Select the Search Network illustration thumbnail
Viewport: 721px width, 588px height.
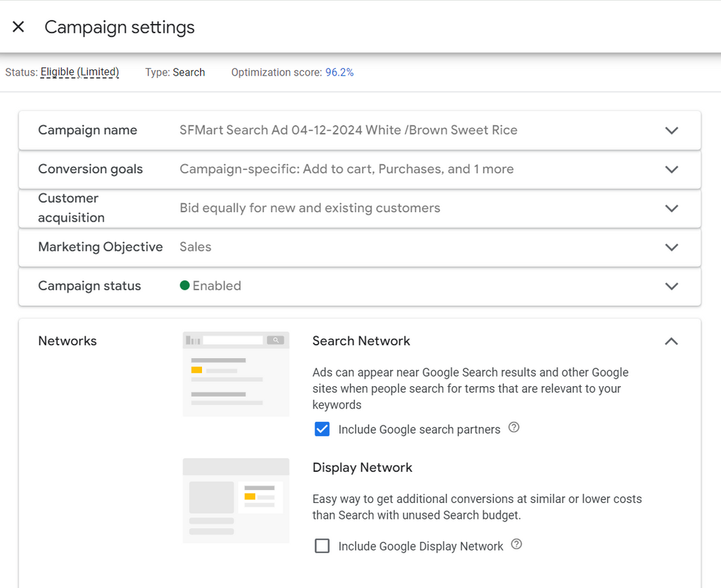236,374
